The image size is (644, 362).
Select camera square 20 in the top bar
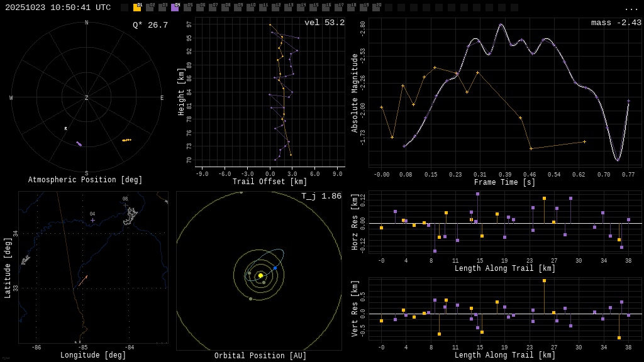tap(376, 8)
